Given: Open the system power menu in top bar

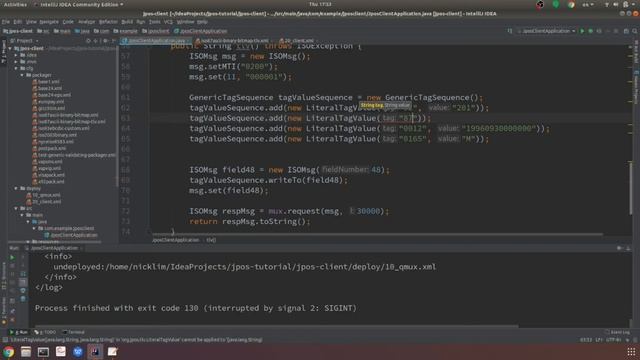Looking at the screenshot, I should pyautogui.click(x=626, y=4).
